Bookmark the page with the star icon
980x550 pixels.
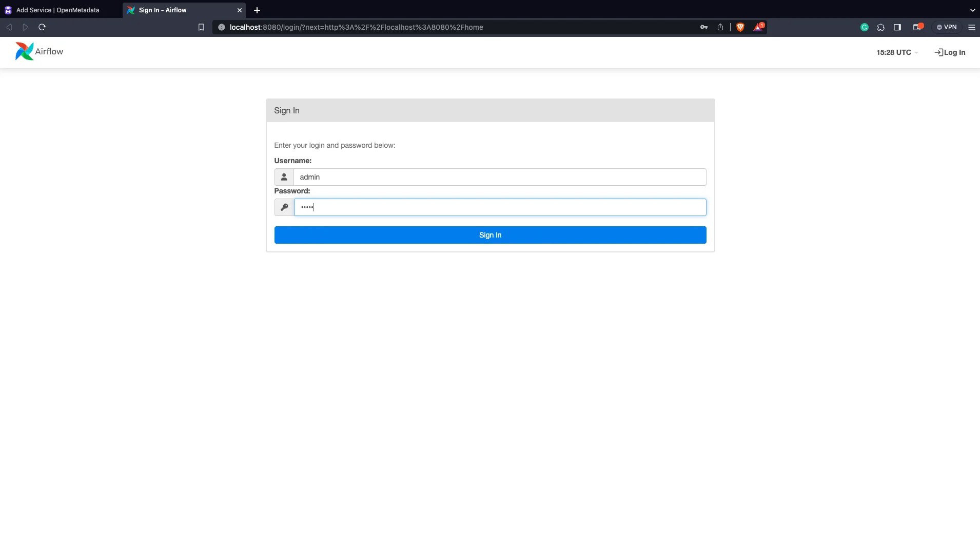(x=201, y=27)
